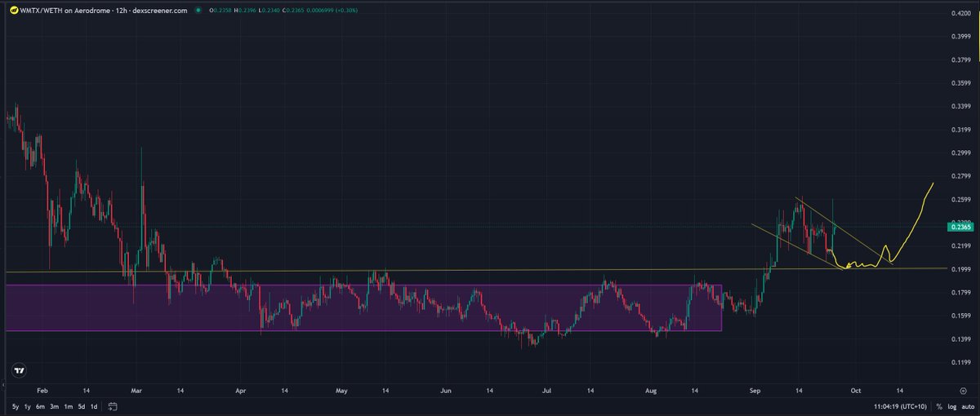This screenshot has height=416, width=980.
Task: Click the 0.4200 price axis label
Action: pyautogui.click(x=962, y=14)
